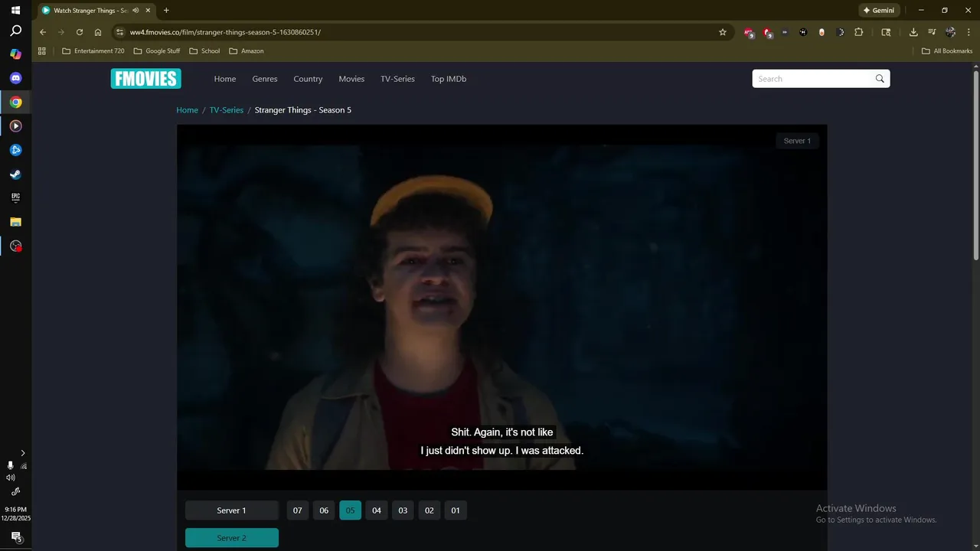Click the Home breadcrumb link
The image size is (980, 551).
(x=187, y=110)
